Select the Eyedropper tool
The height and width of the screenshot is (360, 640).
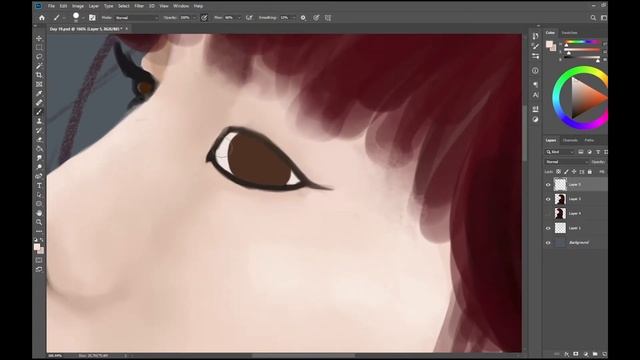[x=39, y=93]
